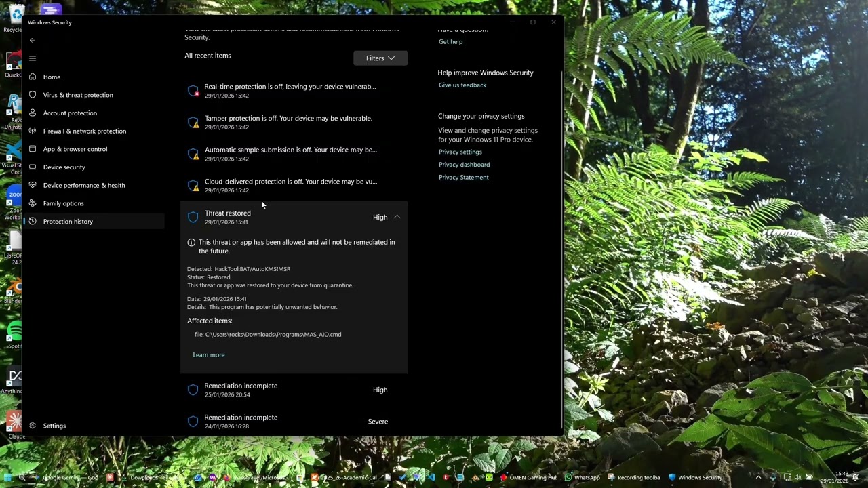Click the Learn more link

[x=208, y=355]
